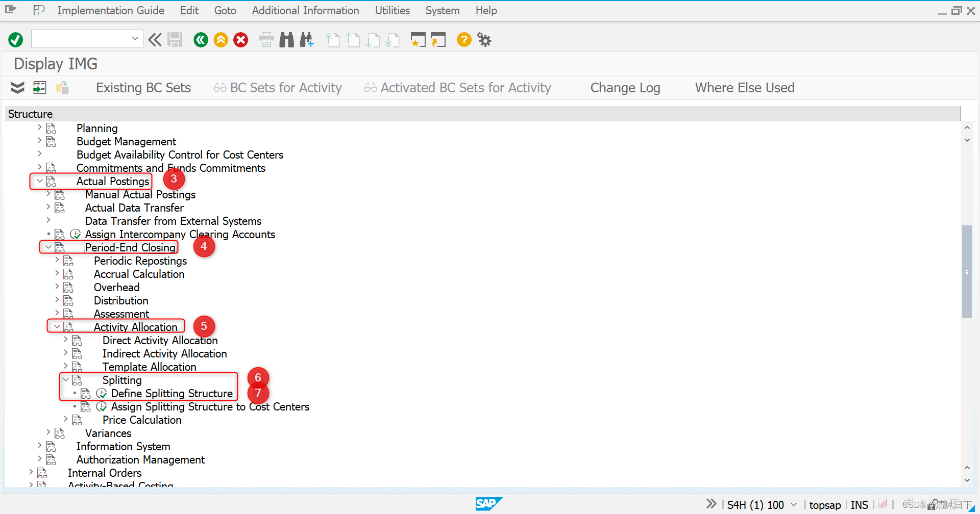980x514 pixels.
Task: Open the Goto menu
Action: [x=225, y=10]
